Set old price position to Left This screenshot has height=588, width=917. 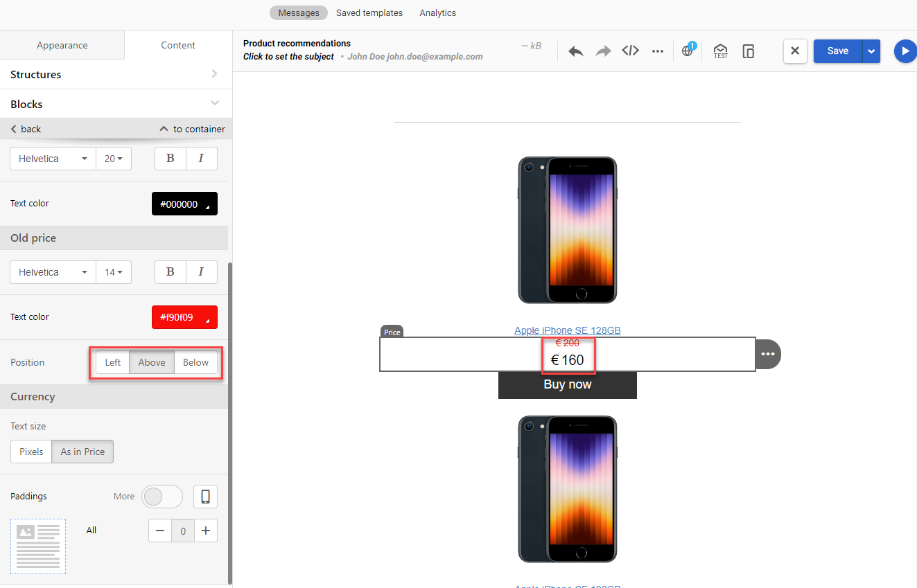pos(112,362)
